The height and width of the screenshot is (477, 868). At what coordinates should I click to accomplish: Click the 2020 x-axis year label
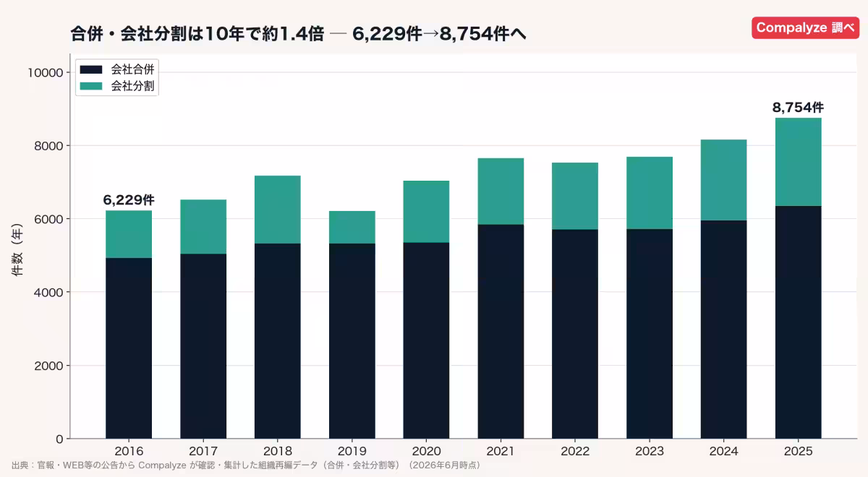pyautogui.click(x=426, y=450)
